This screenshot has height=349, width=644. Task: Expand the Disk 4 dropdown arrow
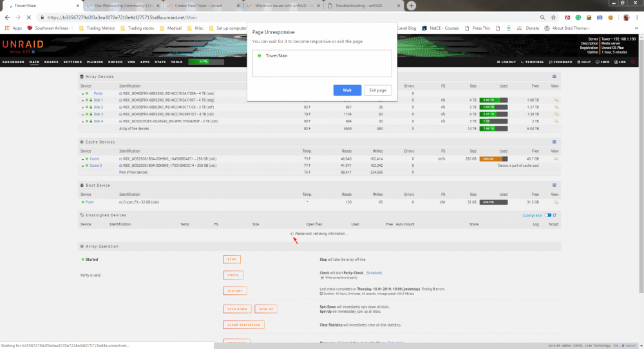click(x=82, y=122)
